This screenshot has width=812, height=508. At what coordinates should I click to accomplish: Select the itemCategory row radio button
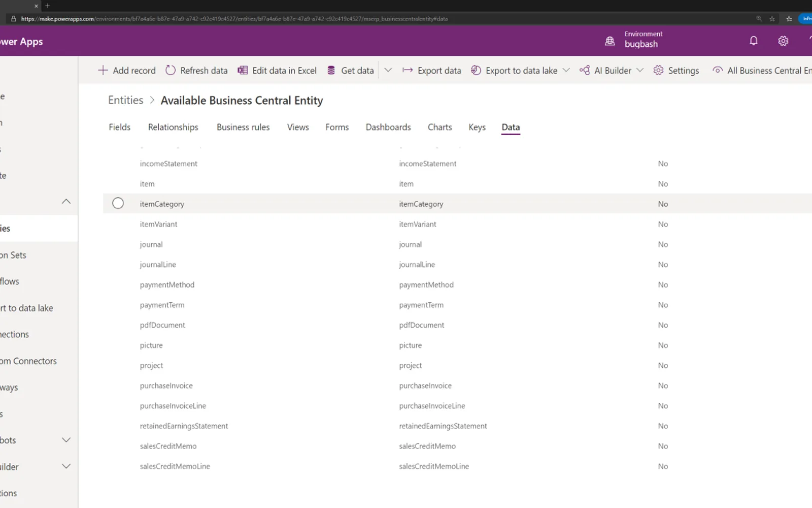[118, 203]
